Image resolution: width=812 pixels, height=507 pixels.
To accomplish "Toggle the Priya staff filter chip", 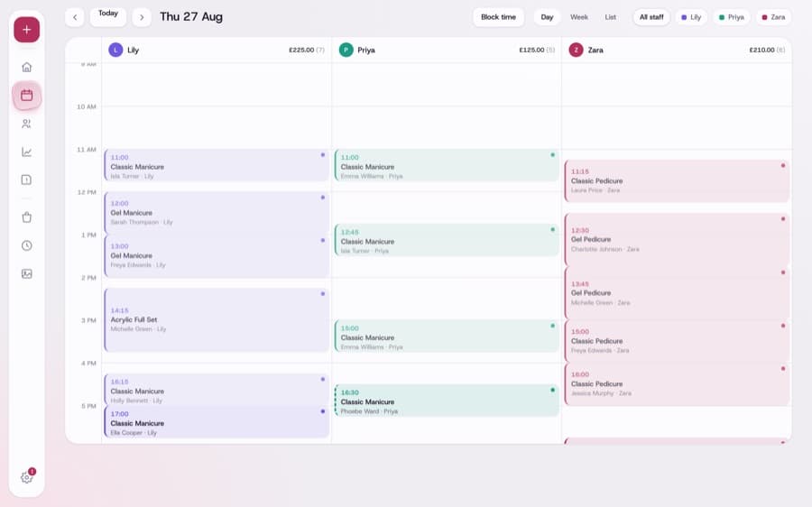I will 731,17.
